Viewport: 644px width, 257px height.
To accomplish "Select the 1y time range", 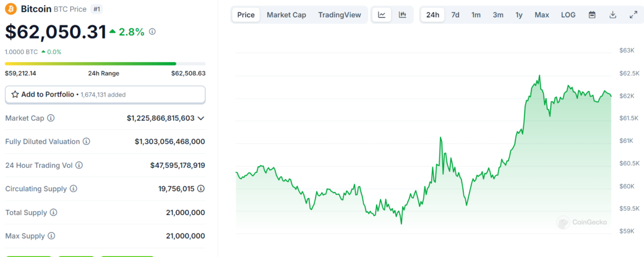I will (519, 15).
